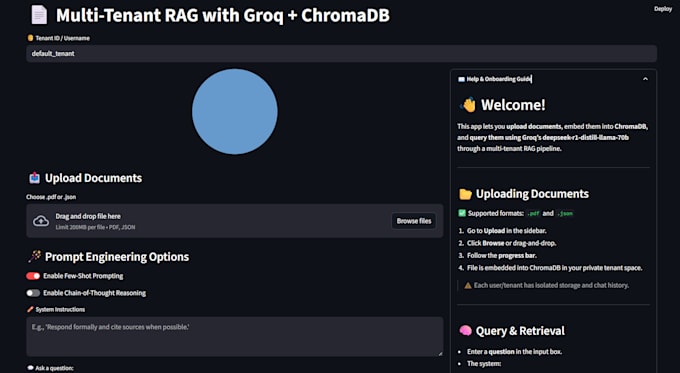Click the brain icon beside Query & Retrieval
This screenshot has width=680, height=373.
tap(465, 330)
